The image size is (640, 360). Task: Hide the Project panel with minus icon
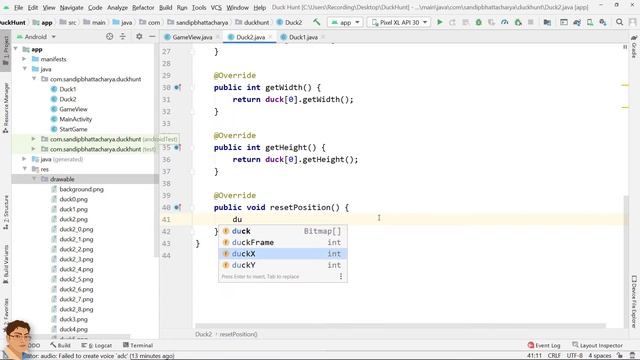tap(152, 37)
